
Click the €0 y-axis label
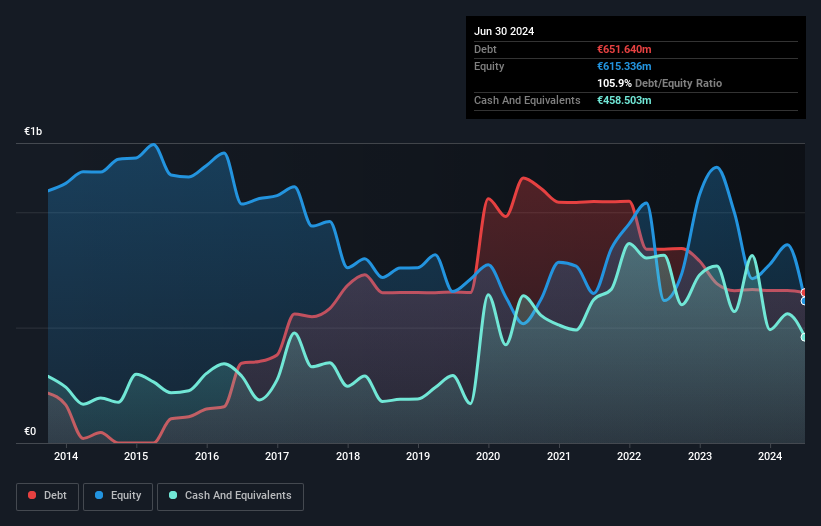click(x=30, y=431)
